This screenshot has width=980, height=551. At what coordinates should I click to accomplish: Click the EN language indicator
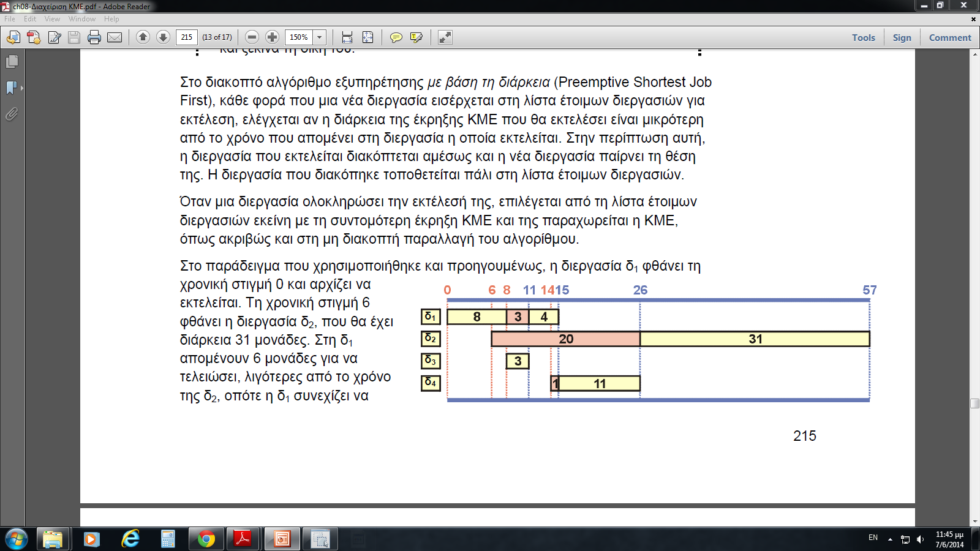(x=873, y=538)
